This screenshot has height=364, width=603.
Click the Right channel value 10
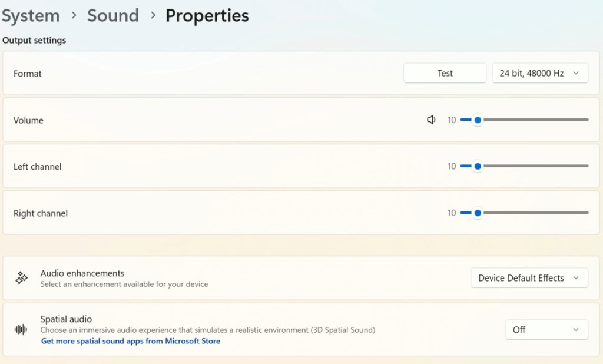452,213
